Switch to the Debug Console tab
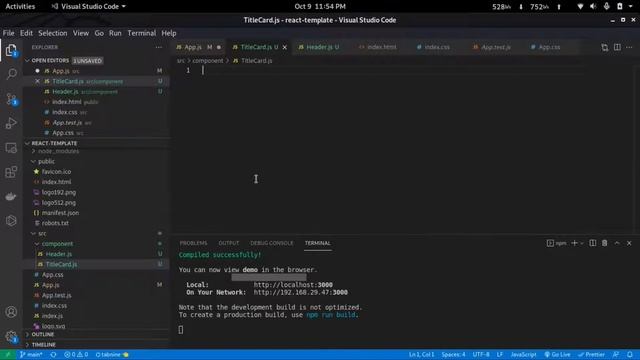 [271, 243]
